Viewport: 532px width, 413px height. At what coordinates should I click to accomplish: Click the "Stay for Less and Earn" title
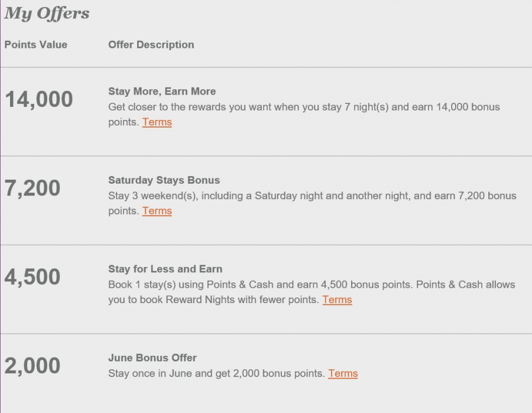tap(165, 269)
